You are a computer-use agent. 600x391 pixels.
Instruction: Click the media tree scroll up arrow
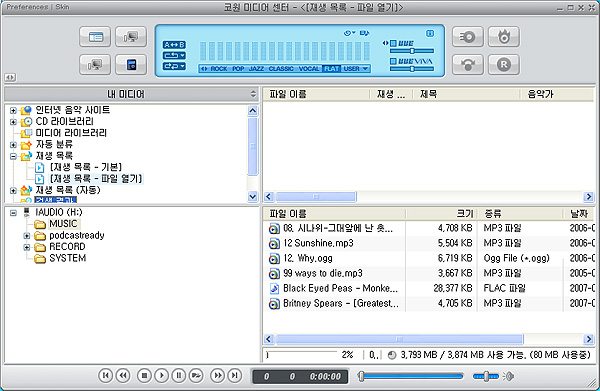pyautogui.click(x=253, y=111)
